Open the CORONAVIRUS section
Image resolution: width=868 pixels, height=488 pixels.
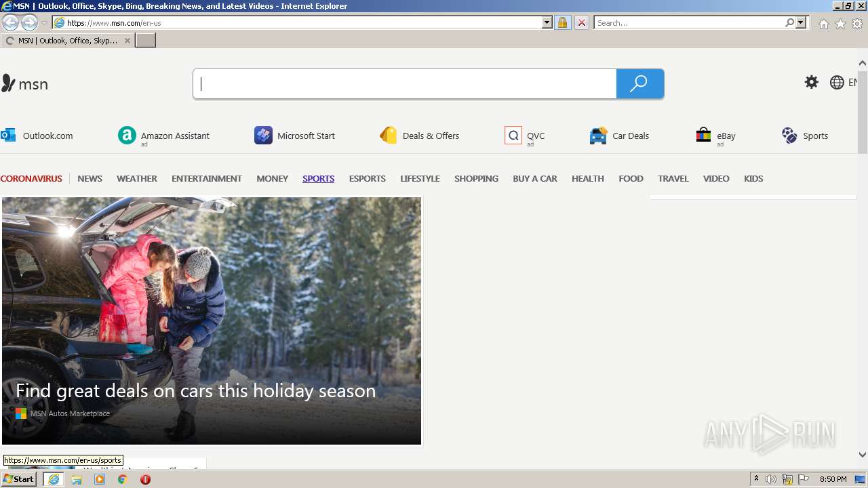(31, 178)
